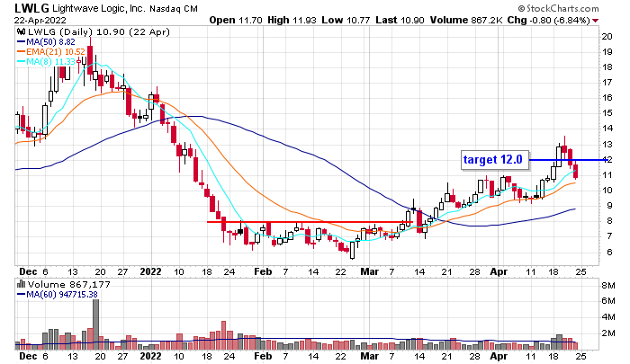Viewport: 630px width, 364px height.
Task: Click the Chg -0.80 (-6.84%) value
Action: (548, 20)
